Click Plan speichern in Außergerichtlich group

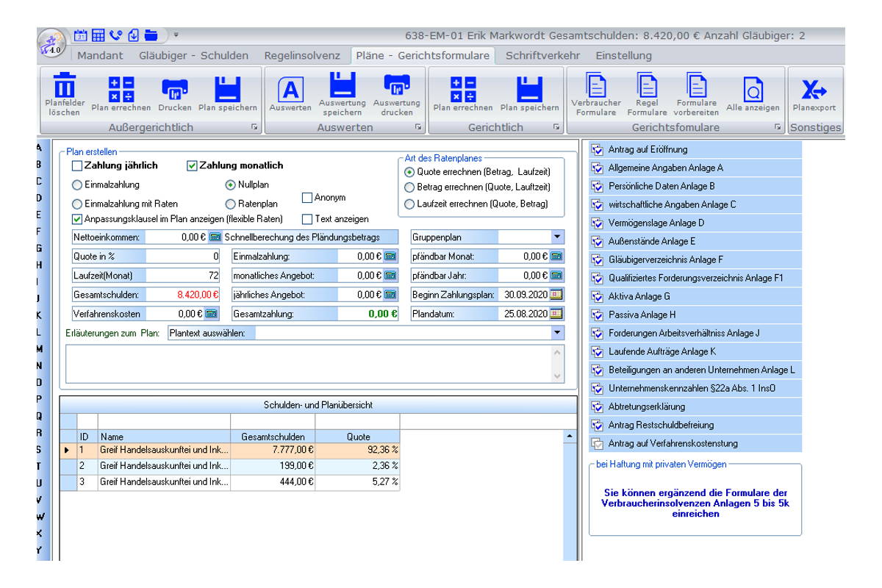(228, 89)
